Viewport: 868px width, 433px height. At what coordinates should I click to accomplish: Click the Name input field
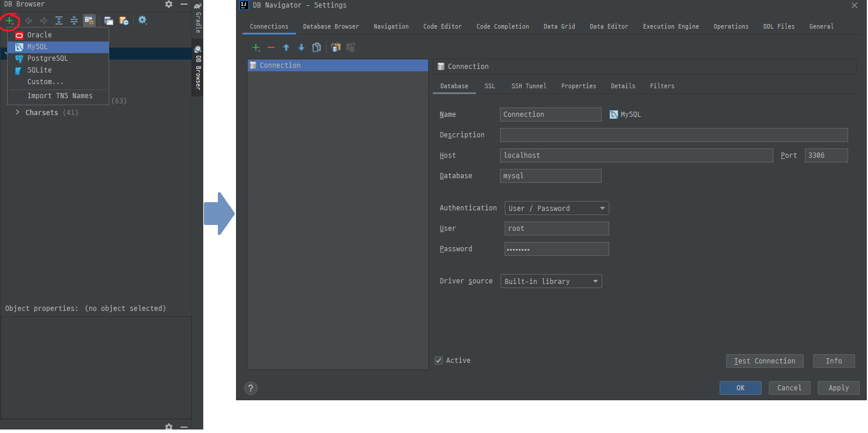click(550, 115)
